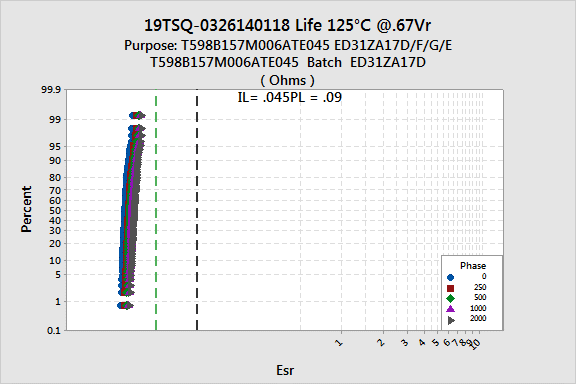Select the 'IL= .045PL = .09' annotation
This screenshot has height=384, width=576.
[x=289, y=97]
